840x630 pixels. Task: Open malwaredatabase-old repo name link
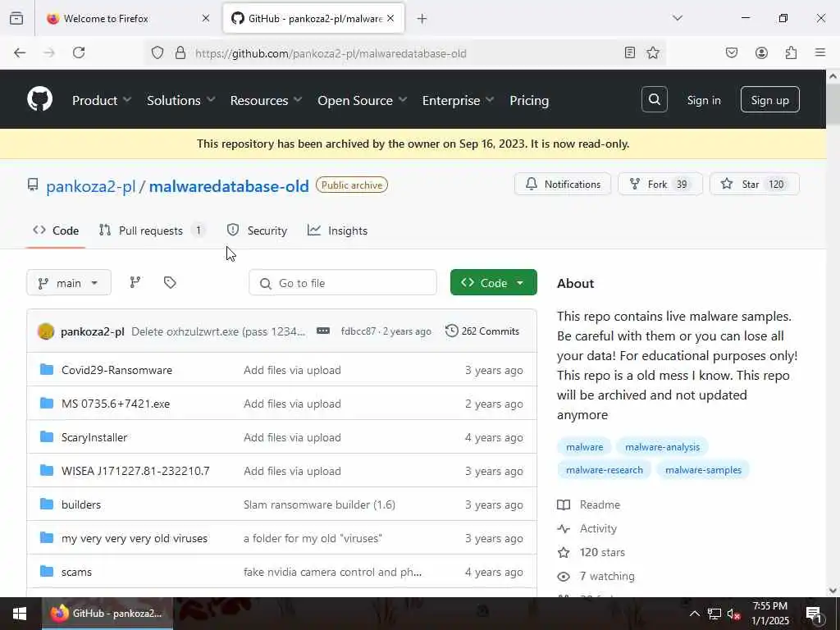[x=229, y=186]
